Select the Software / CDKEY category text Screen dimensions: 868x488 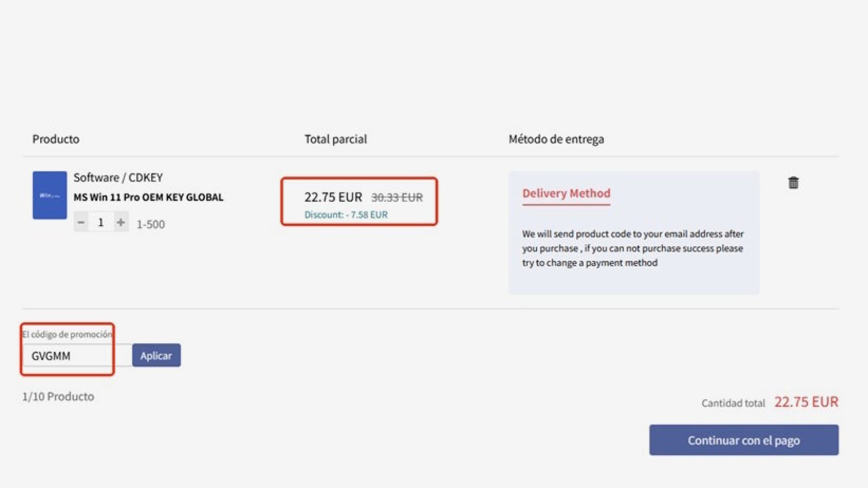118,178
